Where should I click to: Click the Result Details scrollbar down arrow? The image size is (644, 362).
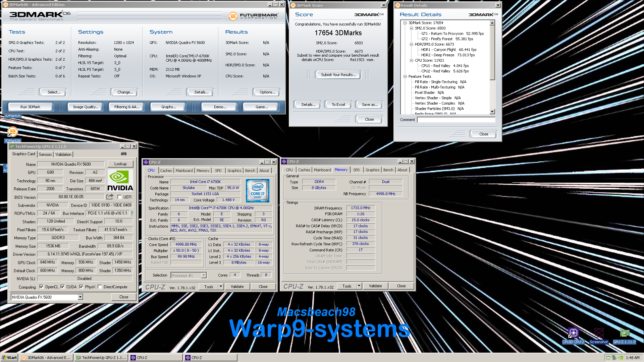492,112
